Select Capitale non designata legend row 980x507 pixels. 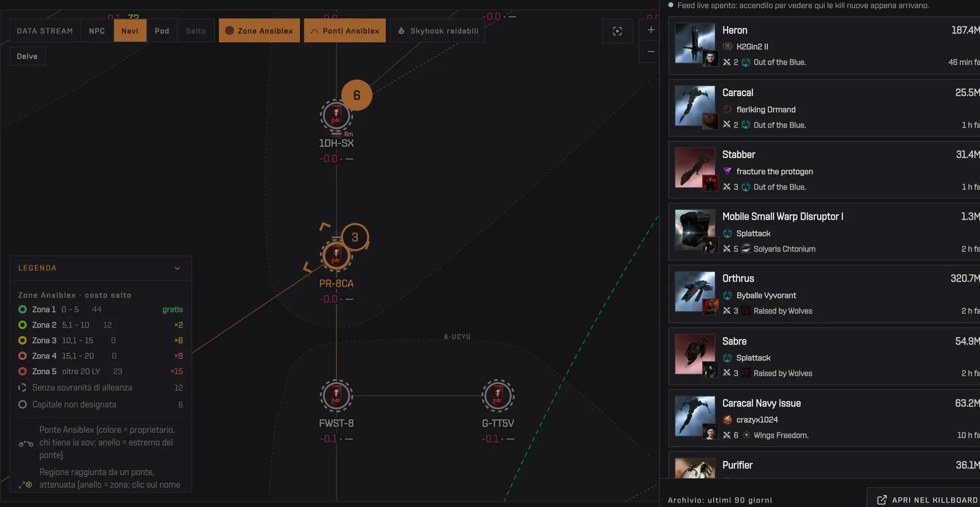100,405
